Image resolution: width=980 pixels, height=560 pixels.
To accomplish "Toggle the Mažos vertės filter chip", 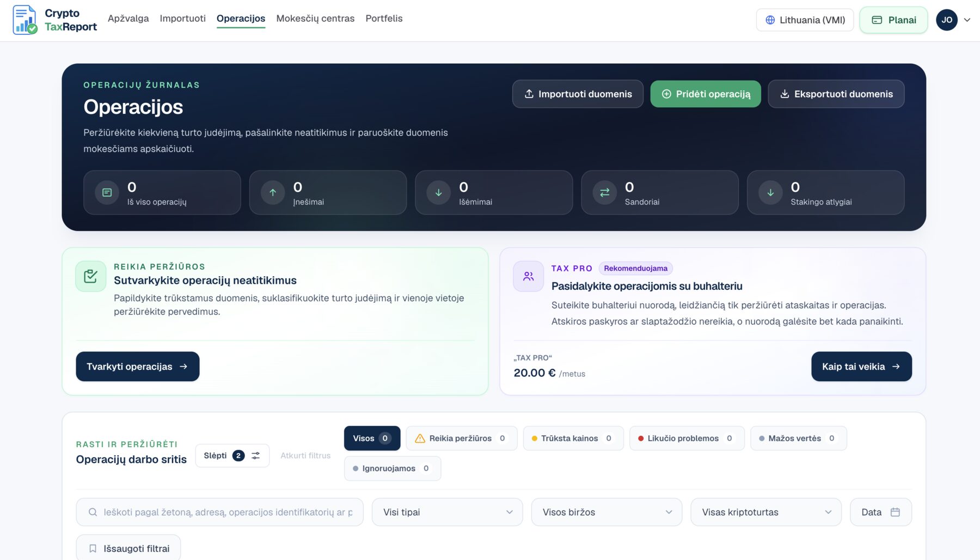I will pos(798,438).
